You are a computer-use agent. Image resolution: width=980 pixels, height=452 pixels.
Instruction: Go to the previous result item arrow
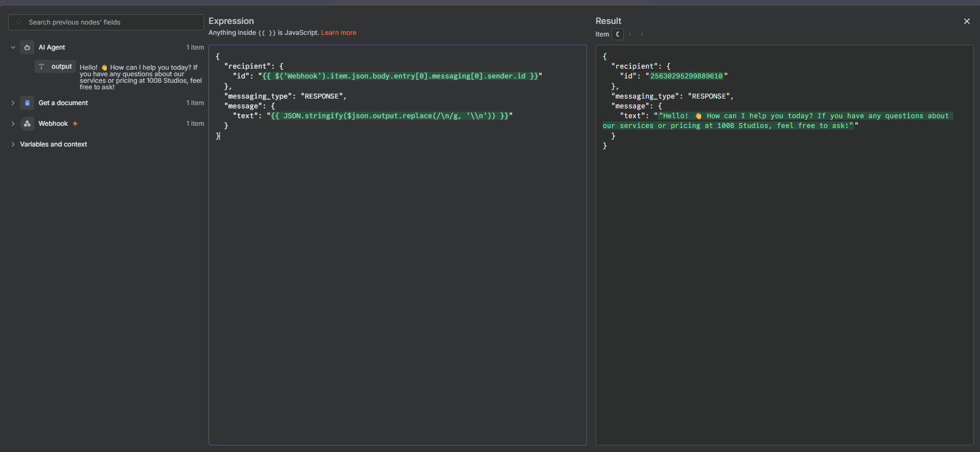point(630,34)
